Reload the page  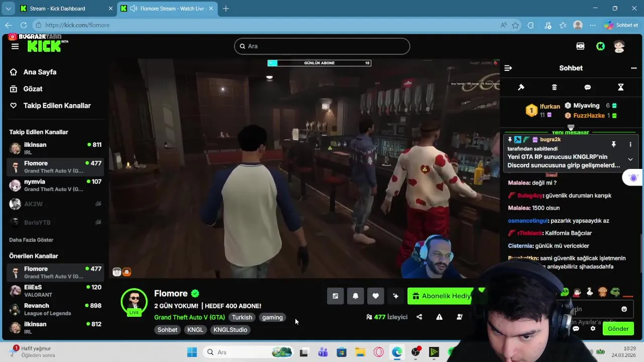pyautogui.click(x=24, y=25)
